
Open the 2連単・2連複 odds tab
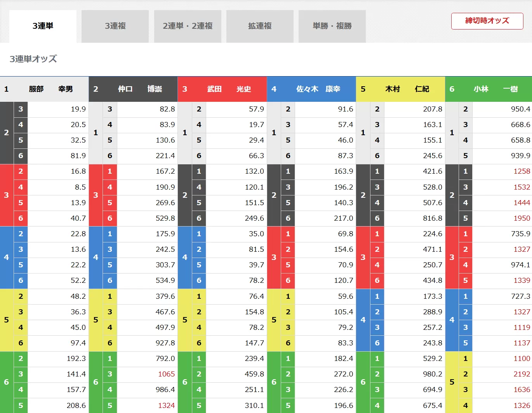pos(188,26)
